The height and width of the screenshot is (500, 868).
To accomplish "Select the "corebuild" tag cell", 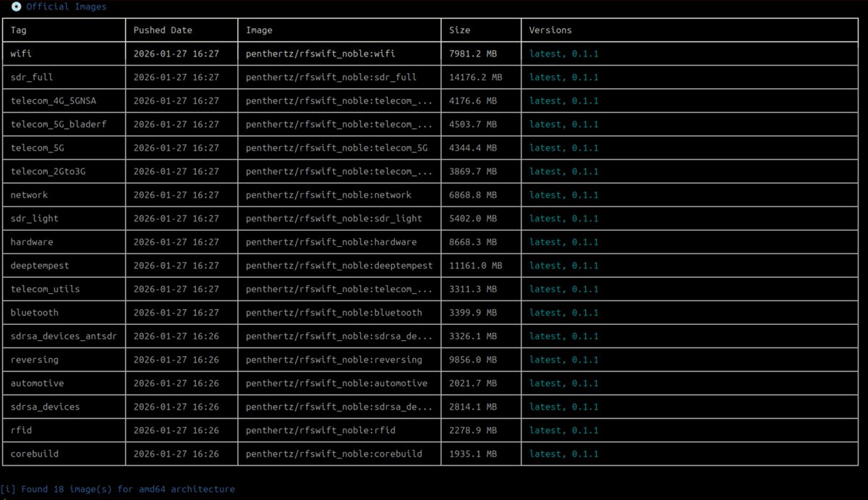I will (x=35, y=454).
